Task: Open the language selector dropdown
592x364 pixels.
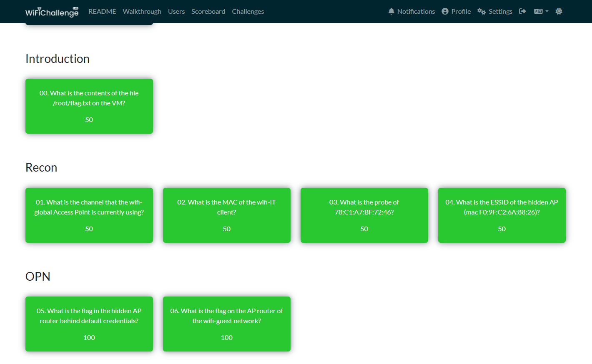Action: [541, 12]
